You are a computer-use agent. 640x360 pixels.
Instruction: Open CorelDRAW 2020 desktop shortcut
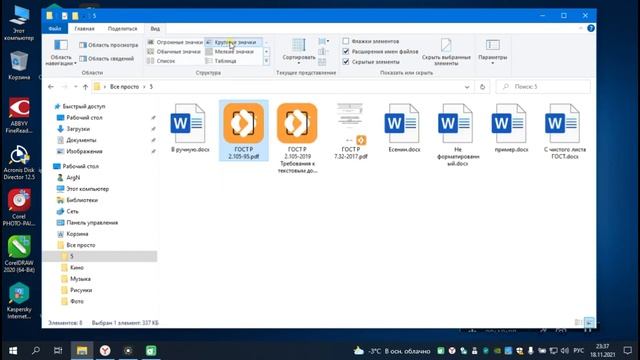coord(19,254)
